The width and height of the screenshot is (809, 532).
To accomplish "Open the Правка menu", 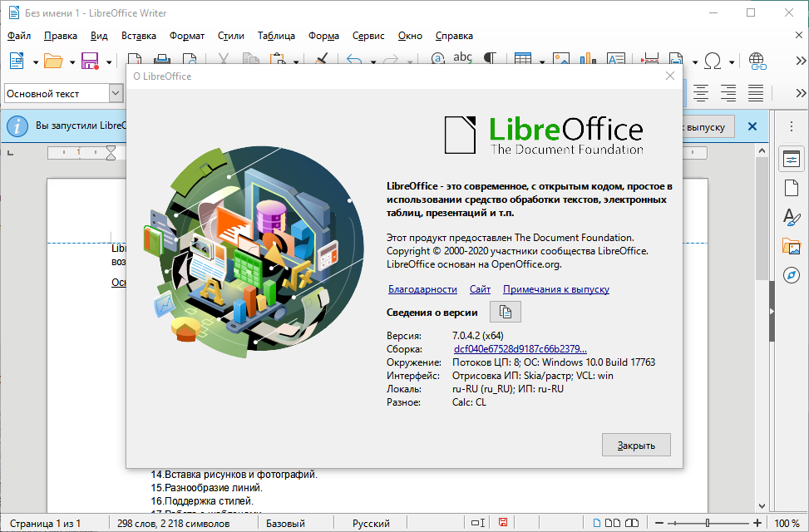I will [61, 36].
